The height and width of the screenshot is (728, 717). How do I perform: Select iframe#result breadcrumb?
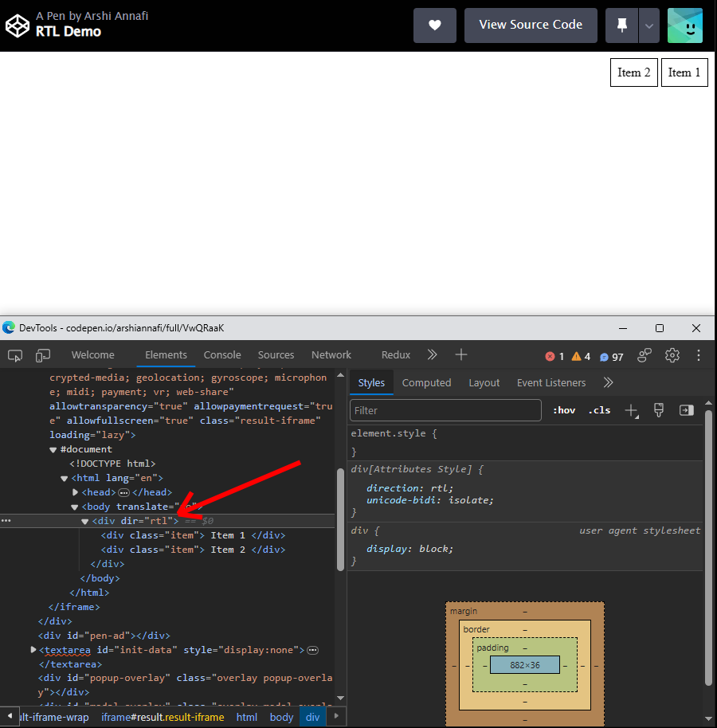point(163,718)
